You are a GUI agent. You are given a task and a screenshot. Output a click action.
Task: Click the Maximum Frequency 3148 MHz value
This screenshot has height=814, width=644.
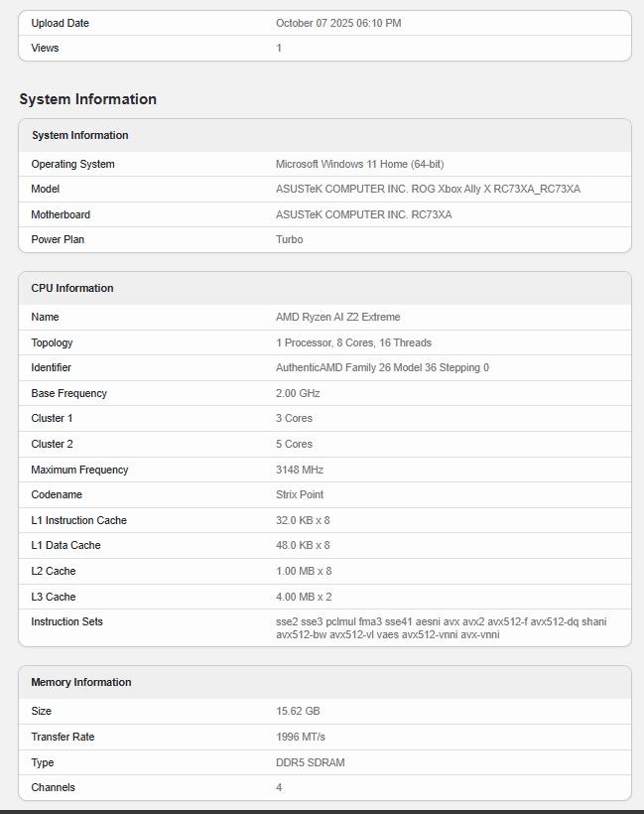click(300, 470)
